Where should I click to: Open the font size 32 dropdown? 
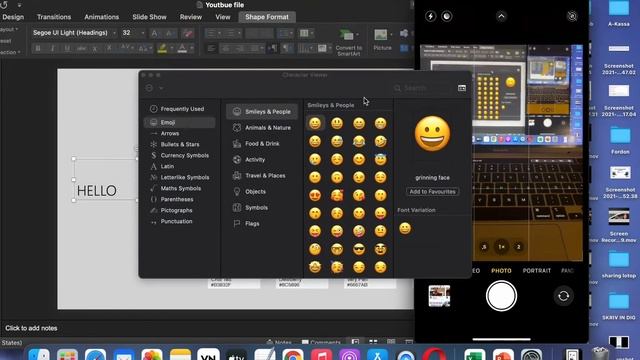[142, 33]
